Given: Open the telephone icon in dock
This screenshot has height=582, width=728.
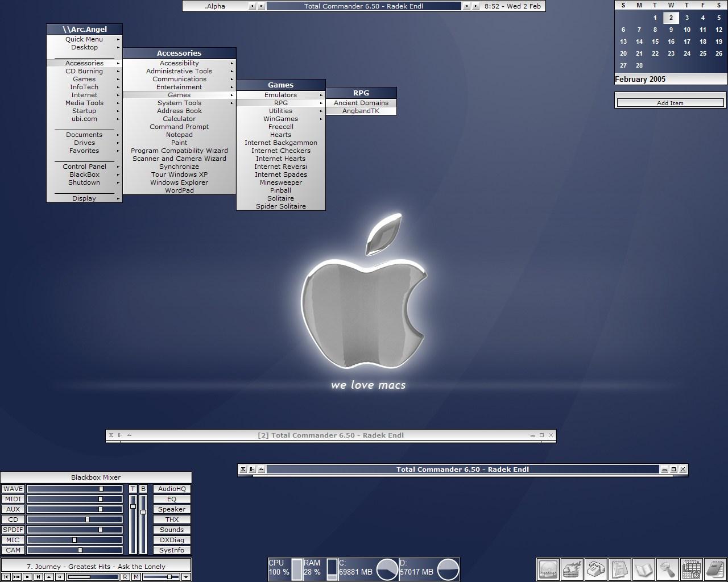Looking at the screenshot, I should coord(596,569).
